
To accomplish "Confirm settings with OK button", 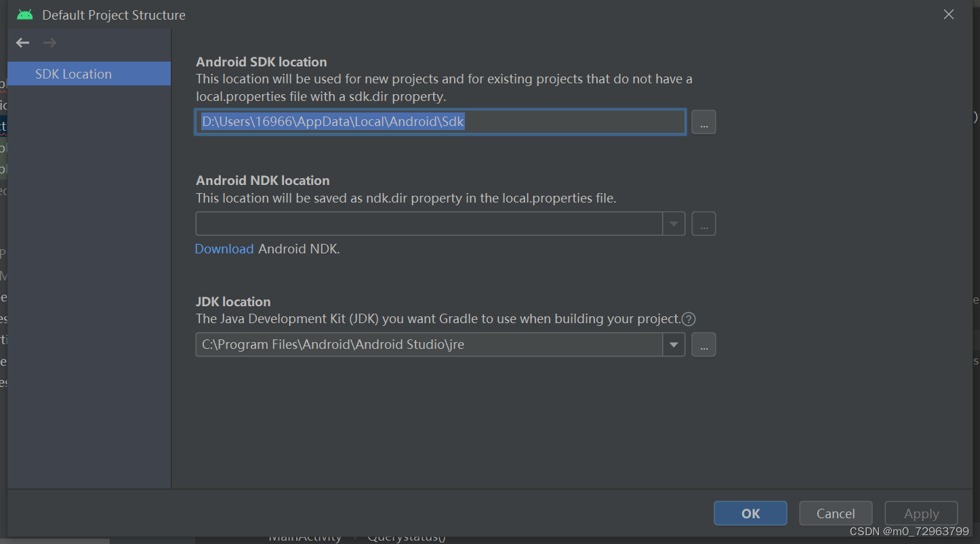I will coord(750,514).
